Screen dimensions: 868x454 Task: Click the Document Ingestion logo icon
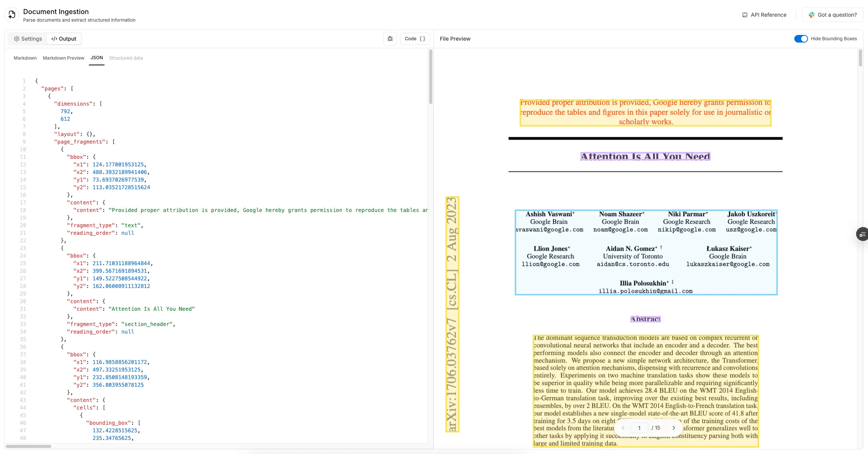pos(12,15)
